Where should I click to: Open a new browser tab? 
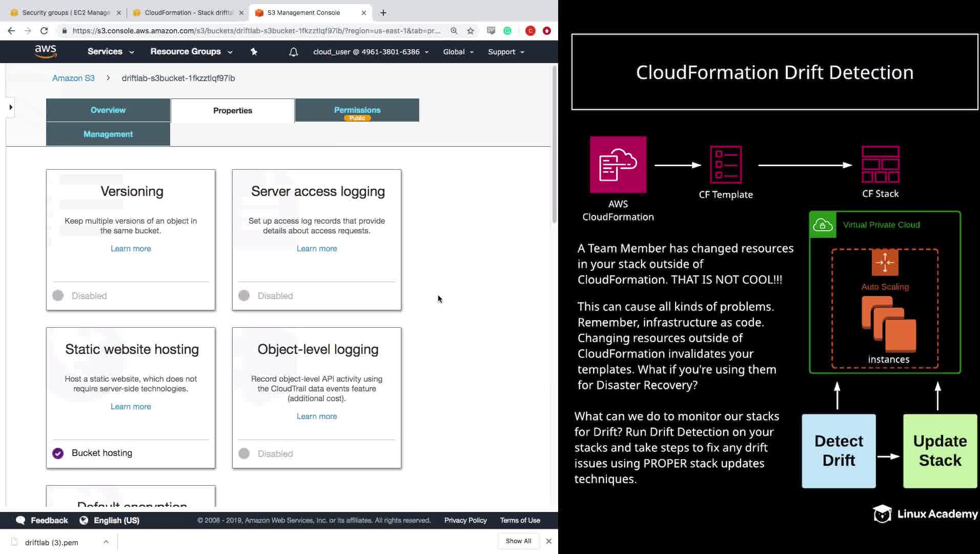[383, 13]
